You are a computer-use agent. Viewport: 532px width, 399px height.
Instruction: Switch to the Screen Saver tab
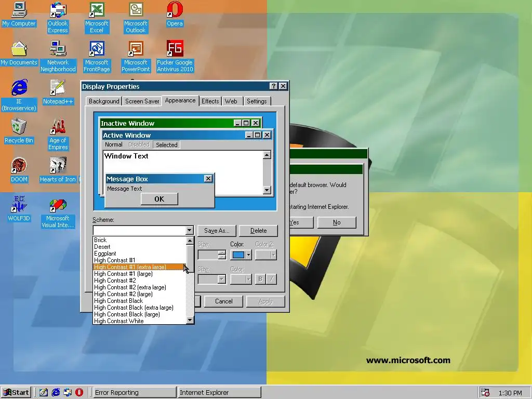142,101
